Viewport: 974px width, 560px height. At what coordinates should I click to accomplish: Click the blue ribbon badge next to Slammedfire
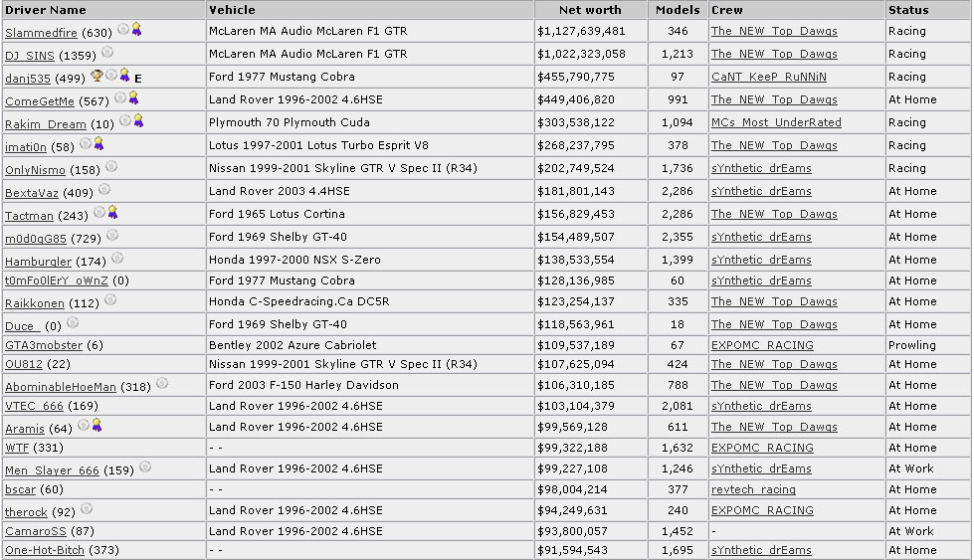pos(136,29)
